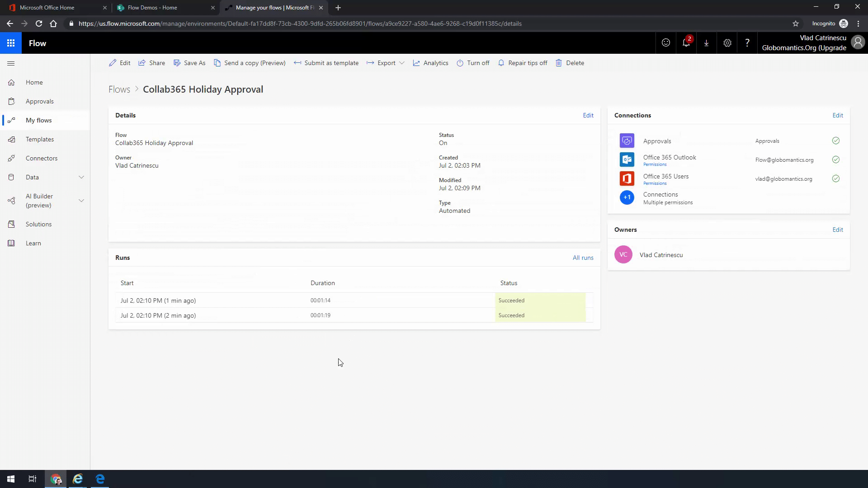Expand the Data section chevron

81,177
